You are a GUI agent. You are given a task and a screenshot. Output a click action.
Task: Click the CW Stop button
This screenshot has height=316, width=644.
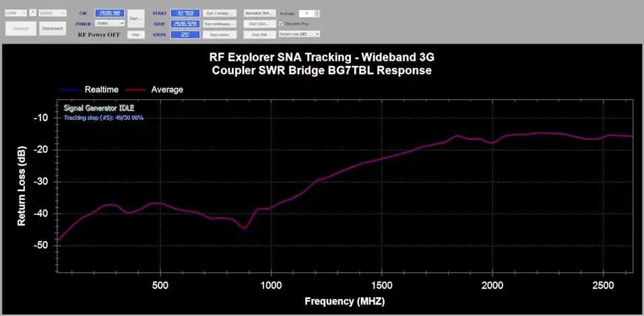pyautogui.click(x=135, y=34)
